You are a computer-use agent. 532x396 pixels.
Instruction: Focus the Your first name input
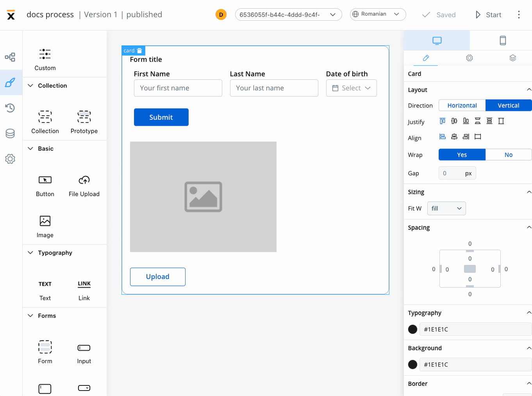[x=178, y=88]
